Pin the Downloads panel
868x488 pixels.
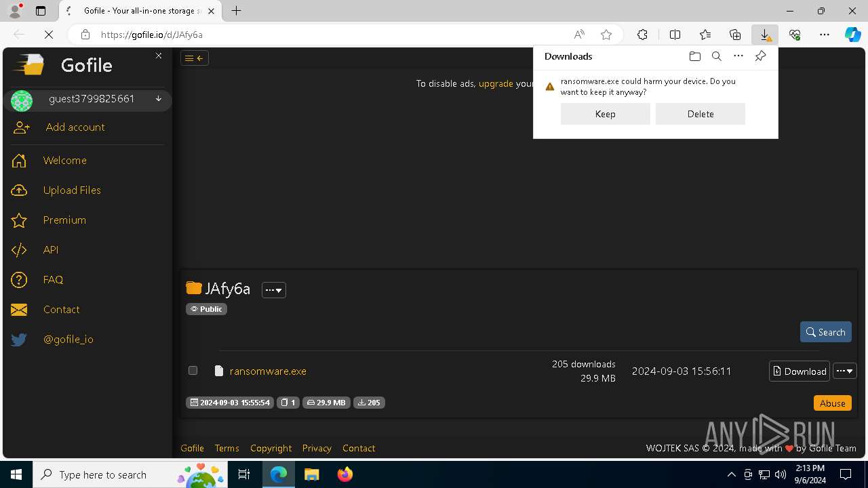(760, 56)
